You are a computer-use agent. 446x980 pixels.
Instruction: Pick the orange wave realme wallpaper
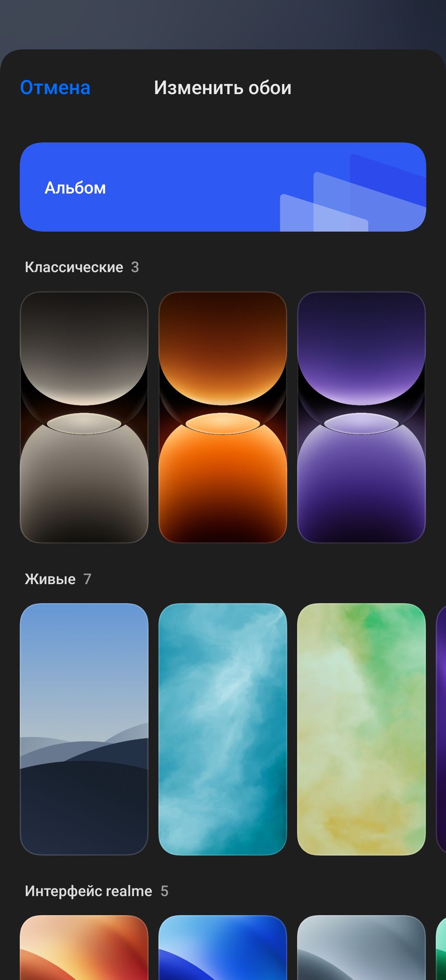pos(84,947)
